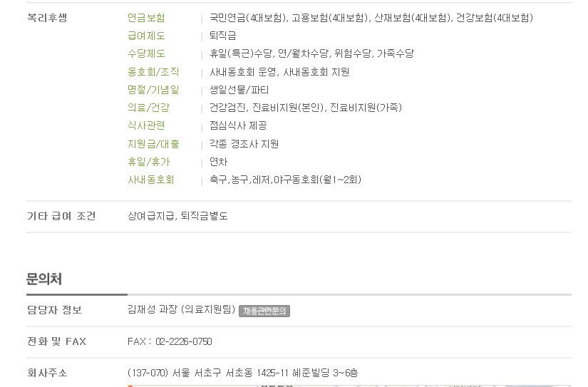Screen dimensions: 588x387
Task: Click the 문의처 section heading
Action: click(44, 279)
